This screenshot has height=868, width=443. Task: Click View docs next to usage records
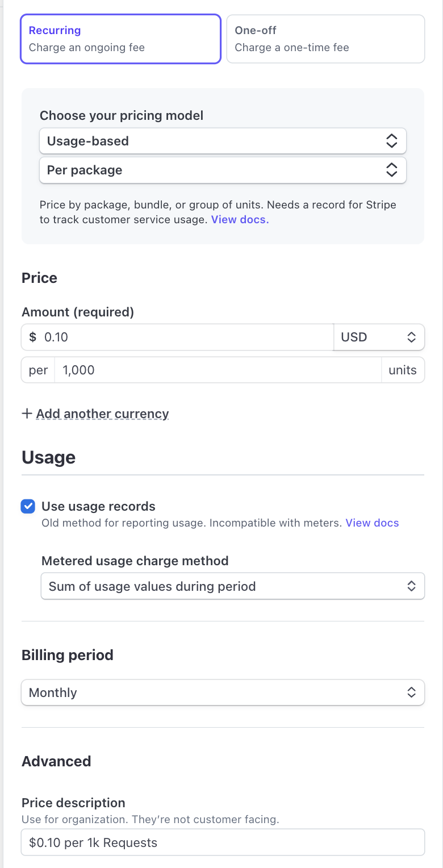372,523
